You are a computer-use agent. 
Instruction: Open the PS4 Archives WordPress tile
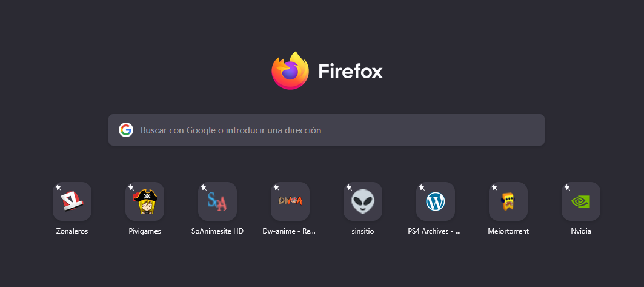point(436,201)
